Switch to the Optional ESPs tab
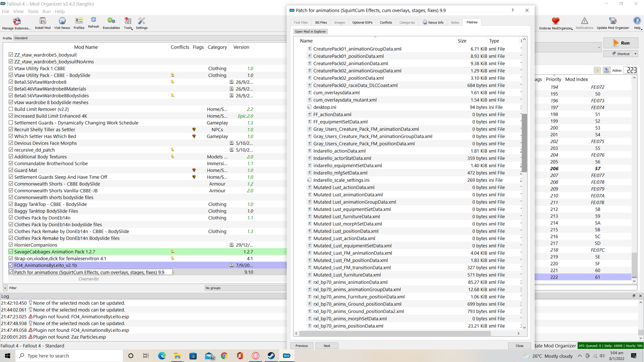The image size is (644, 362). tap(362, 22)
